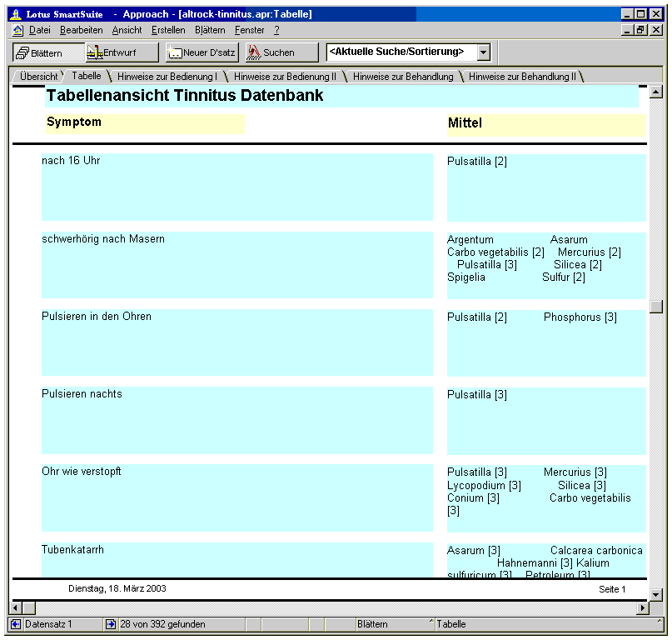
Task: Click 'Lycopodium [3]' remedy text
Action: [484, 486]
